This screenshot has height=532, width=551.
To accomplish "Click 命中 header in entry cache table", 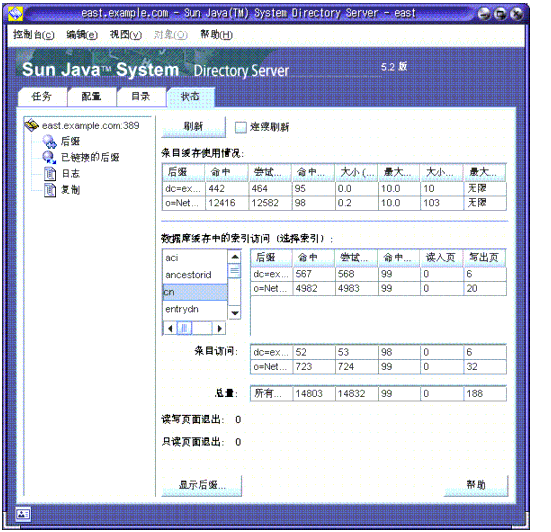I will (x=227, y=173).
